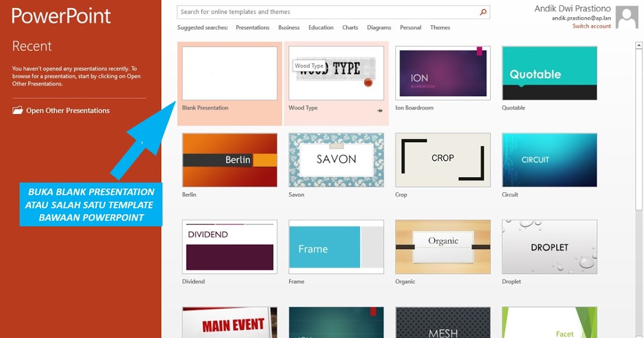The height and width of the screenshot is (338, 644).
Task: Choose the Ion Boardroom template
Action: point(443,73)
